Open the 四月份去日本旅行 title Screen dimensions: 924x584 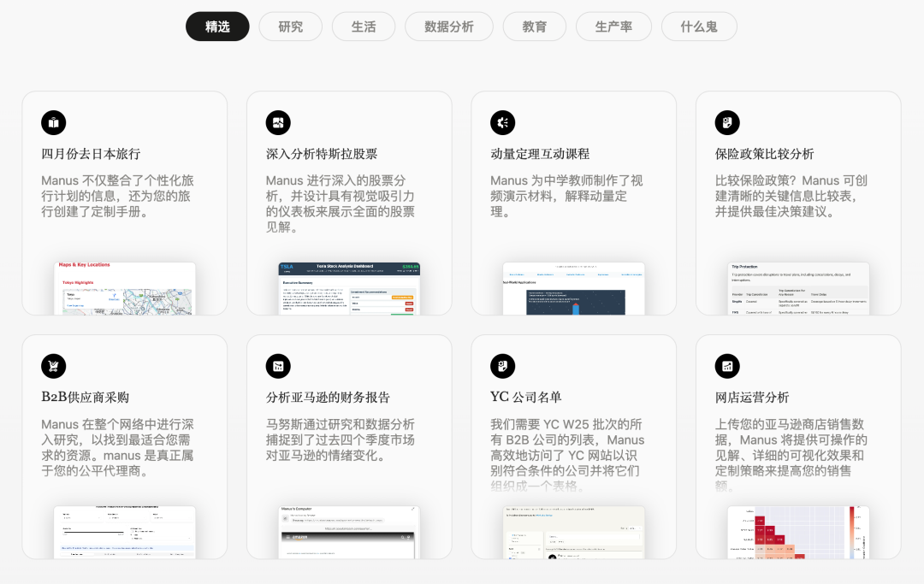(91, 154)
